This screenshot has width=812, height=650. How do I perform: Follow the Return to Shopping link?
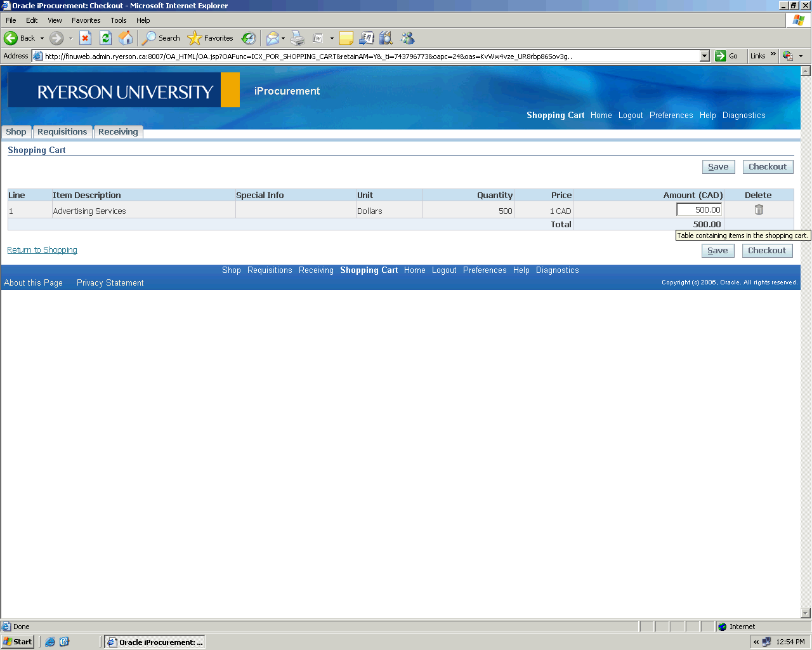click(42, 250)
